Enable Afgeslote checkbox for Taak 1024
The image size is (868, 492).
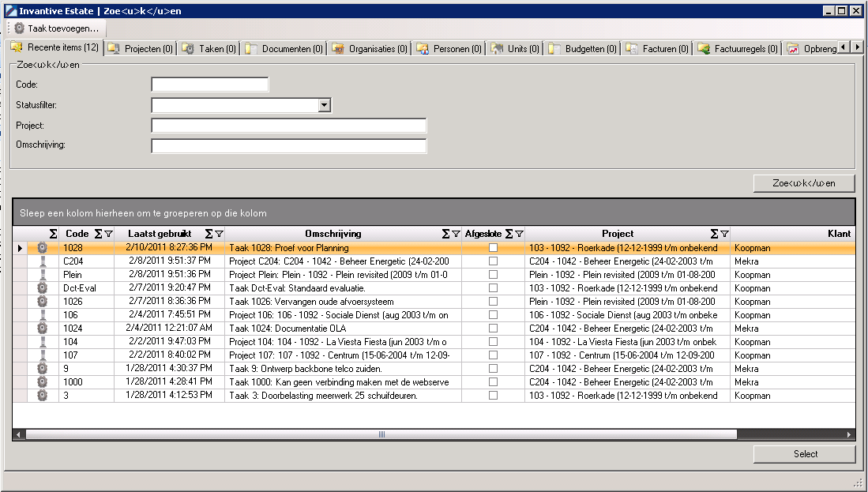click(x=493, y=329)
